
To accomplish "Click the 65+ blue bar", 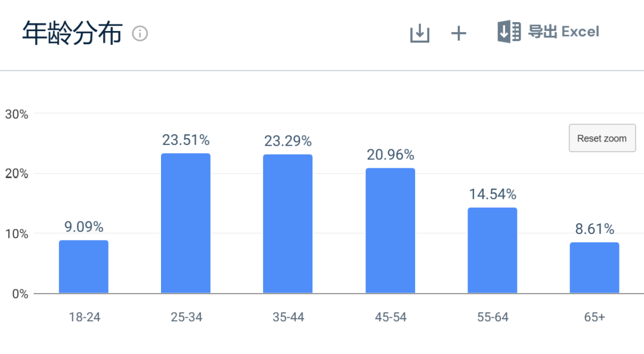I will tap(595, 267).
